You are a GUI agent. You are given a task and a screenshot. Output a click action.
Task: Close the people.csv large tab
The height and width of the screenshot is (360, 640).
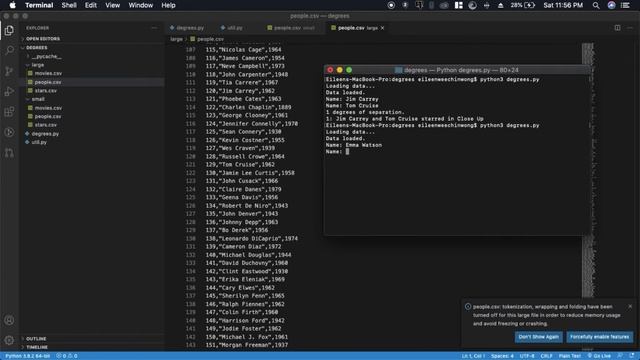click(x=382, y=28)
